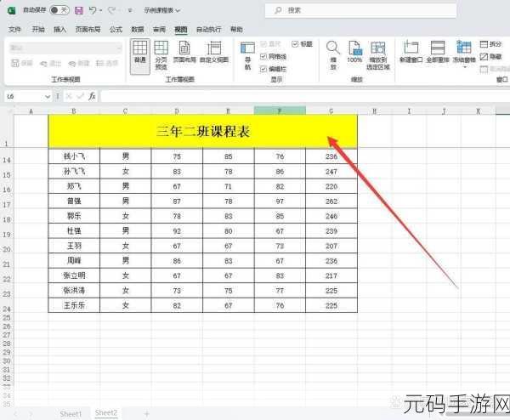
Task: Select column B header
Action: coord(74,111)
